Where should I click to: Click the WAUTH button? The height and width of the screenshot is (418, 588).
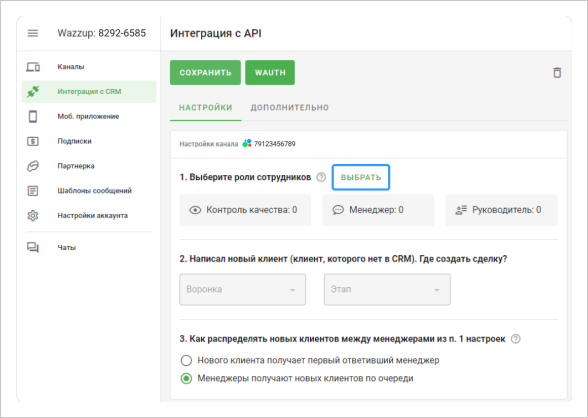[x=270, y=73]
